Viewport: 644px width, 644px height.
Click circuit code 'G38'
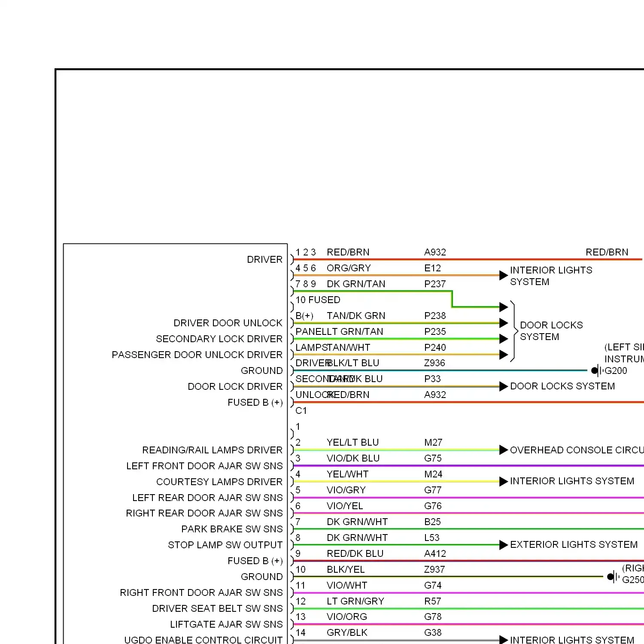click(x=433, y=632)
